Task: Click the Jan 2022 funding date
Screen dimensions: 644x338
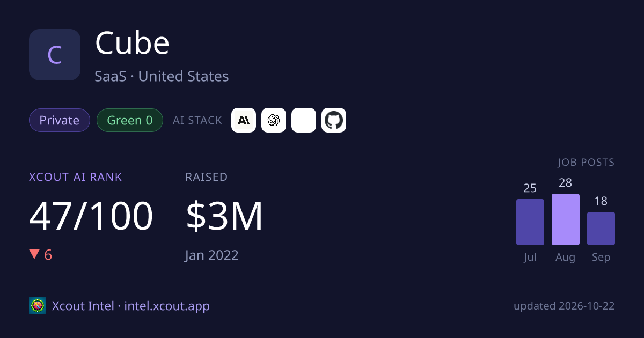Action: point(212,255)
